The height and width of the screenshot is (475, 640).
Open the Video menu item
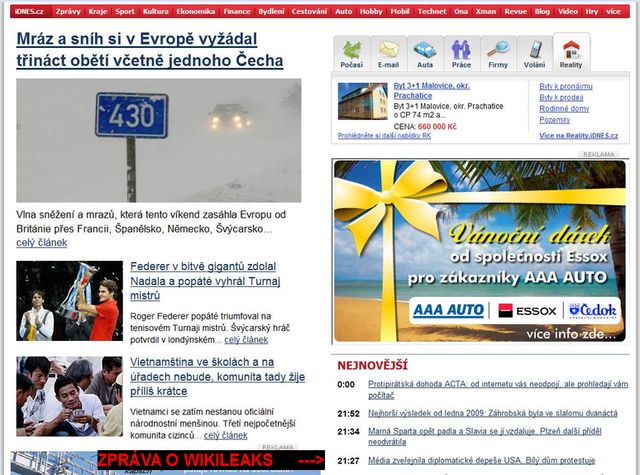(x=568, y=11)
